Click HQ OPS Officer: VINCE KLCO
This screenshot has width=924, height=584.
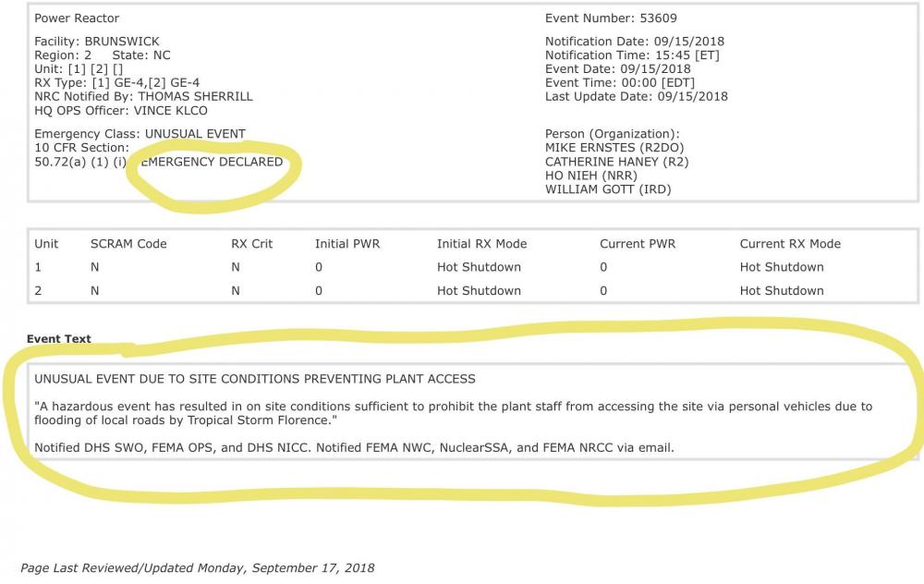[120, 110]
